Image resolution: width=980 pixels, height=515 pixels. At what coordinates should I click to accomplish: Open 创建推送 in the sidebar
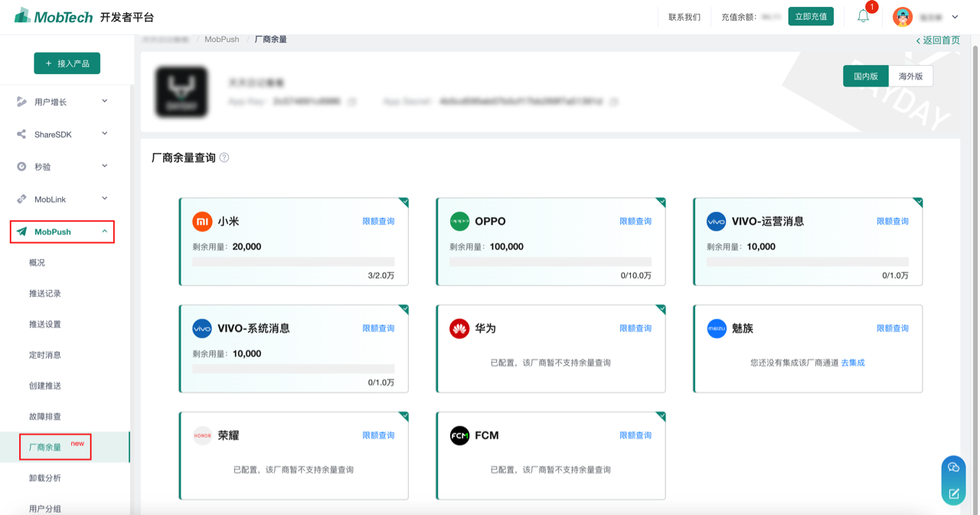point(45,386)
